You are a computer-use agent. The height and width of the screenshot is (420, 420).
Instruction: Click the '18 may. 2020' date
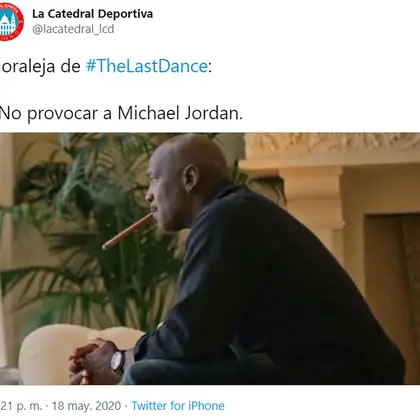[x=86, y=406]
